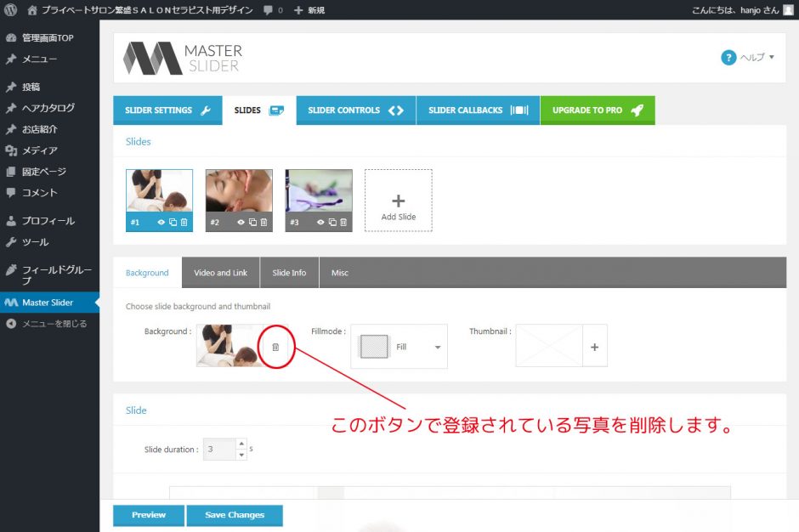Increase slide duration with up arrow

point(241,444)
